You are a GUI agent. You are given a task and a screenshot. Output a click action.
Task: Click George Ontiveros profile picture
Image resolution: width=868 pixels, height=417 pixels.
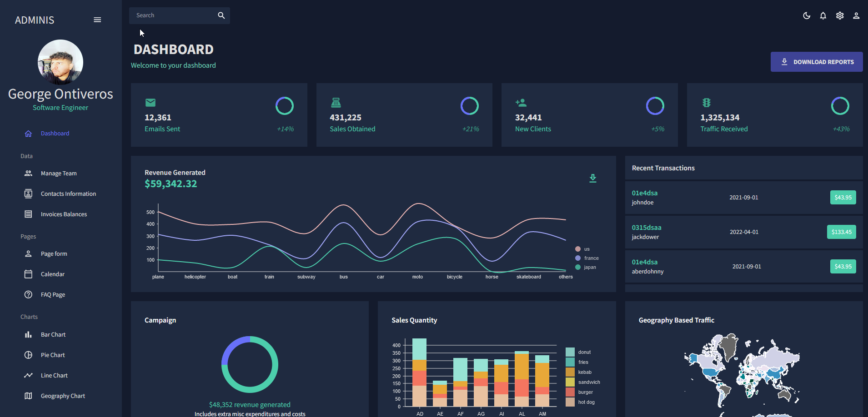tap(60, 62)
